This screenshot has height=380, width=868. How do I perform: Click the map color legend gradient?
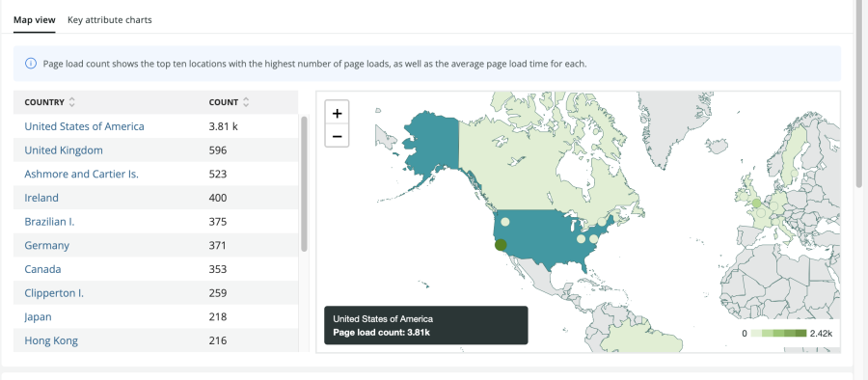point(778,334)
